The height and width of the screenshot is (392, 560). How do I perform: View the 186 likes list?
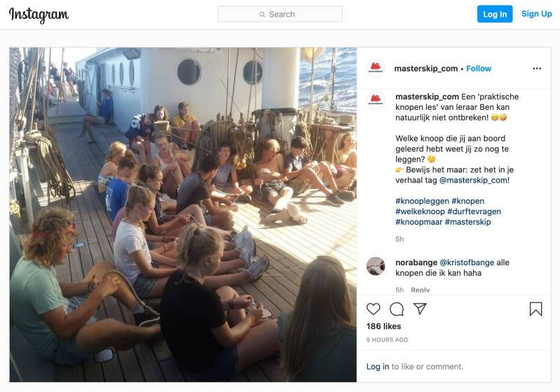(383, 326)
